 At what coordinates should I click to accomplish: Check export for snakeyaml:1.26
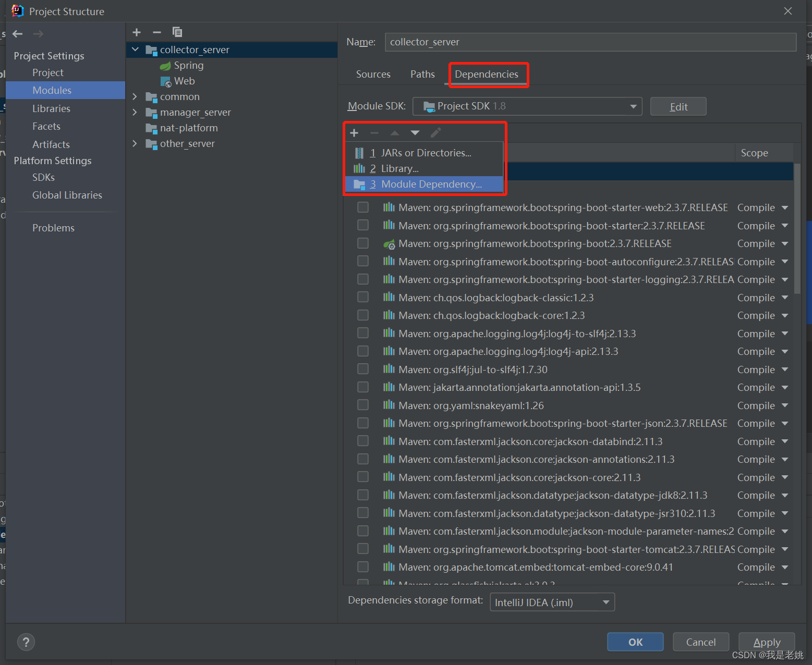pos(363,405)
